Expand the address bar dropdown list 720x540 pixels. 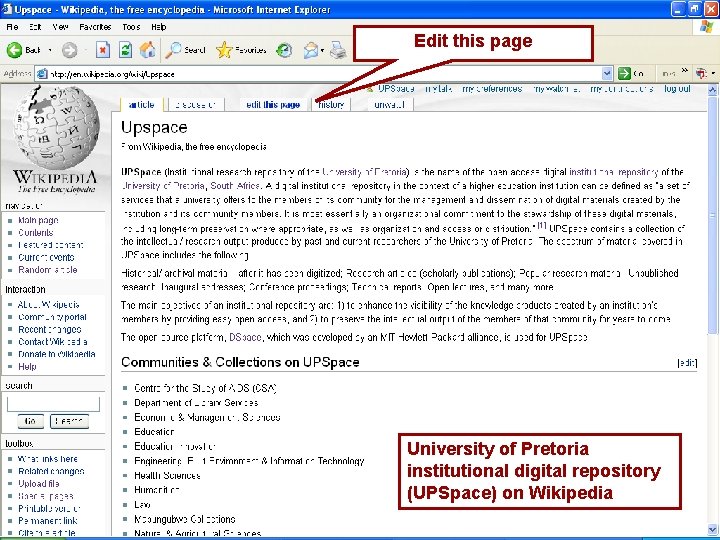[x=607, y=73]
